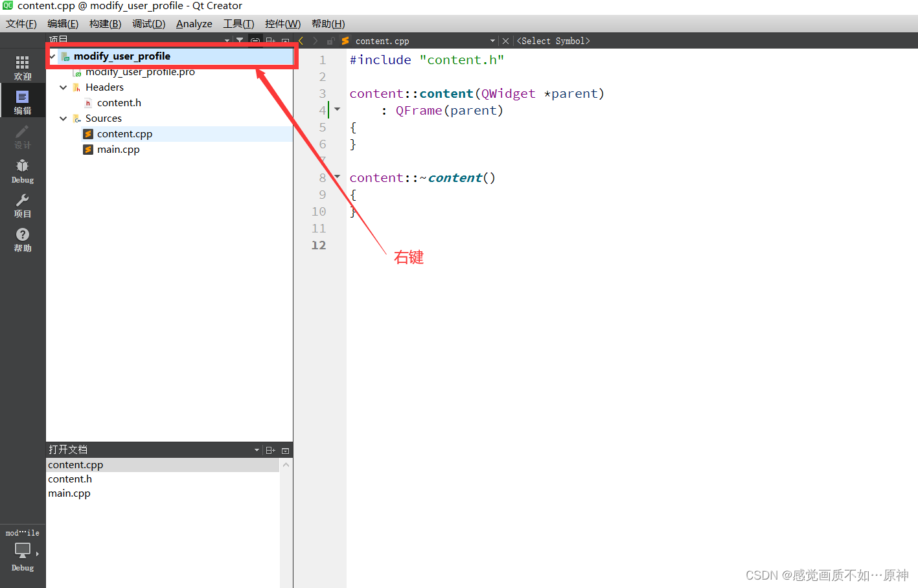918x588 pixels.
Task: Click the file lock icon
Action: (x=330, y=41)
